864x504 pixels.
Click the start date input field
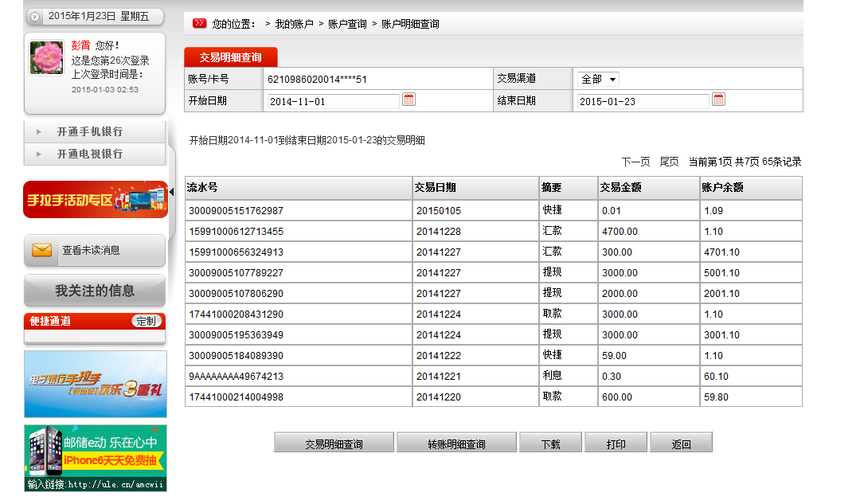pyautogui.click(x=333, y=101)
